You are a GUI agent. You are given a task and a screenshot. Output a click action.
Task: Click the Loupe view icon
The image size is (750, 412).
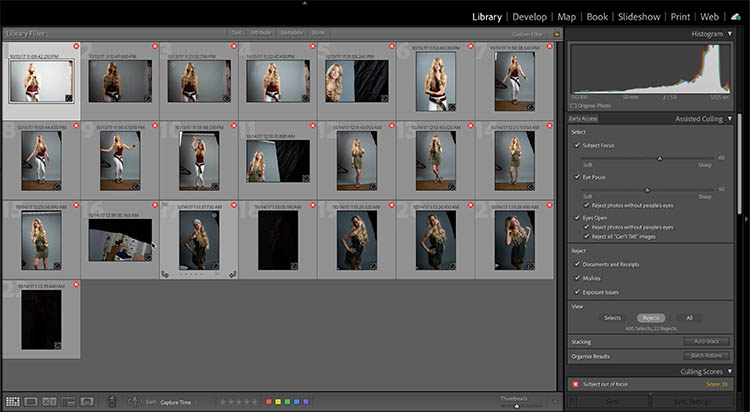point(31,401)
